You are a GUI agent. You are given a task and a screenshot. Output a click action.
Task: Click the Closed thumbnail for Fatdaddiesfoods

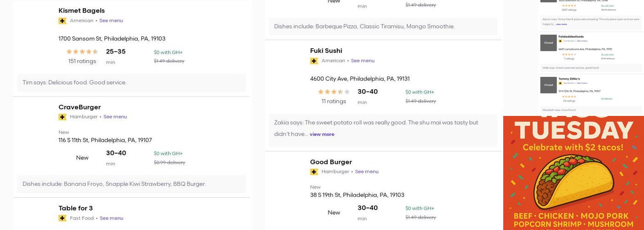[x=548, y=43]
